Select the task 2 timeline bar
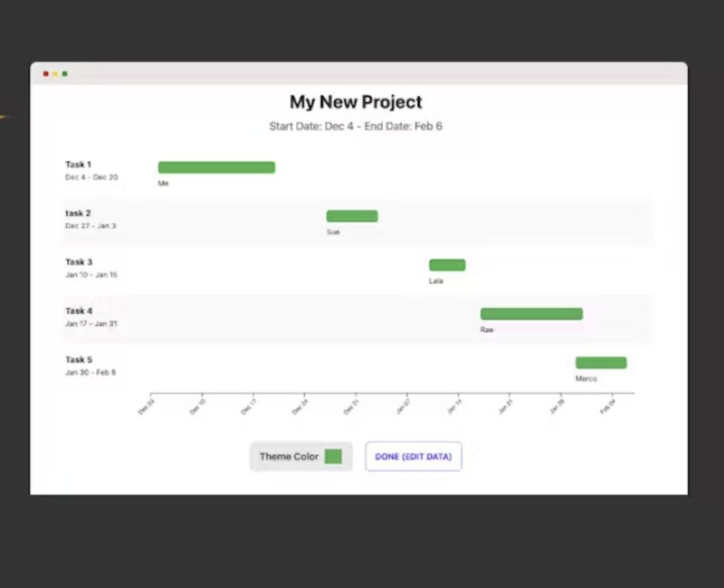 (x=352, y=216)
